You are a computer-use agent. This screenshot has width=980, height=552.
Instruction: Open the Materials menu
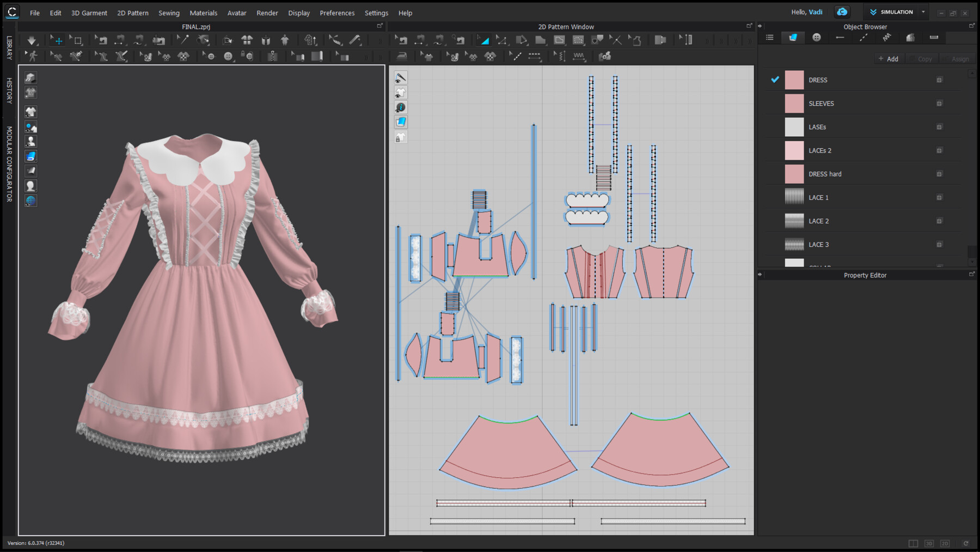[x=203, y=13]
